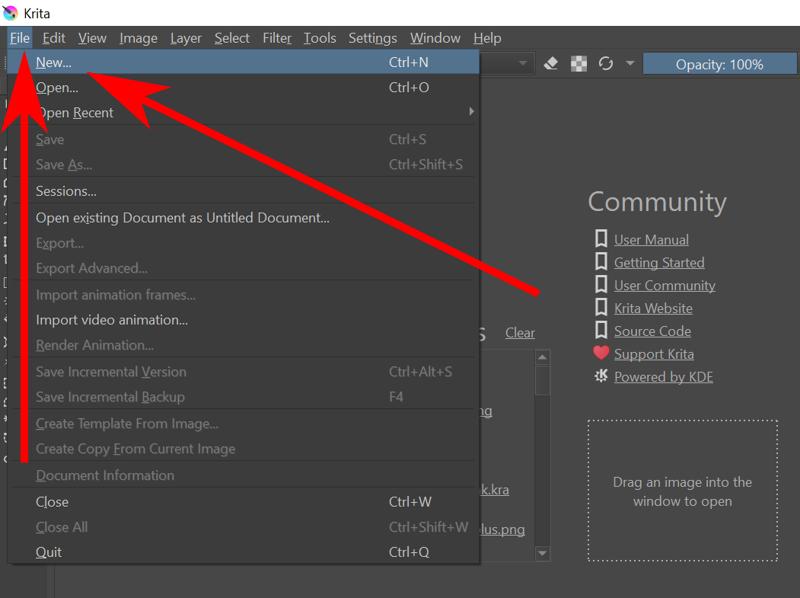Click the bookmark icon beside User Manual
Screen dimensions: 800x598
pyautogui.click(x=601, y=239)
